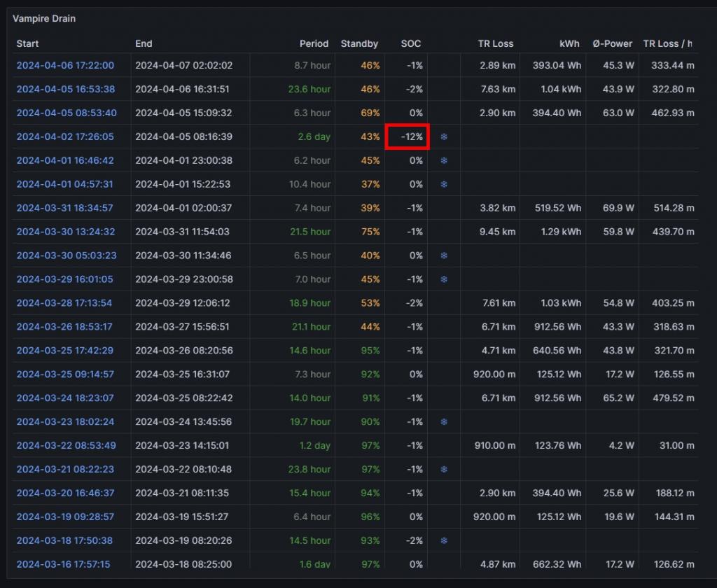717x588 pixels.
Task: Click snowflake icon in the 2024-04-01 04:57:31 row
Action: pyautogui.click(x=444, y=185)
